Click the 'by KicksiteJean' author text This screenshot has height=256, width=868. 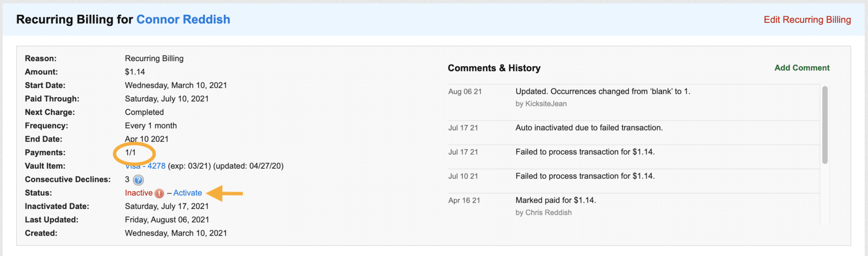pos(541,104)
